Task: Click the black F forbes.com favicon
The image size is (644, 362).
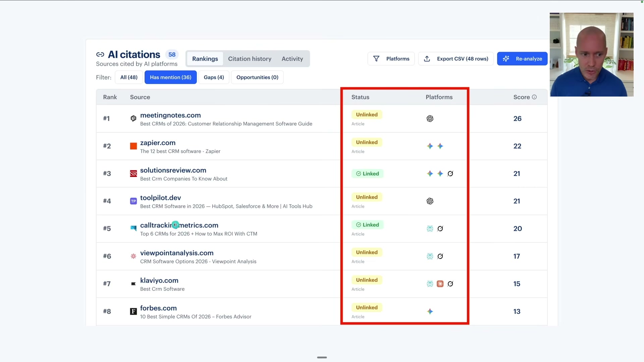Action: 133,311
